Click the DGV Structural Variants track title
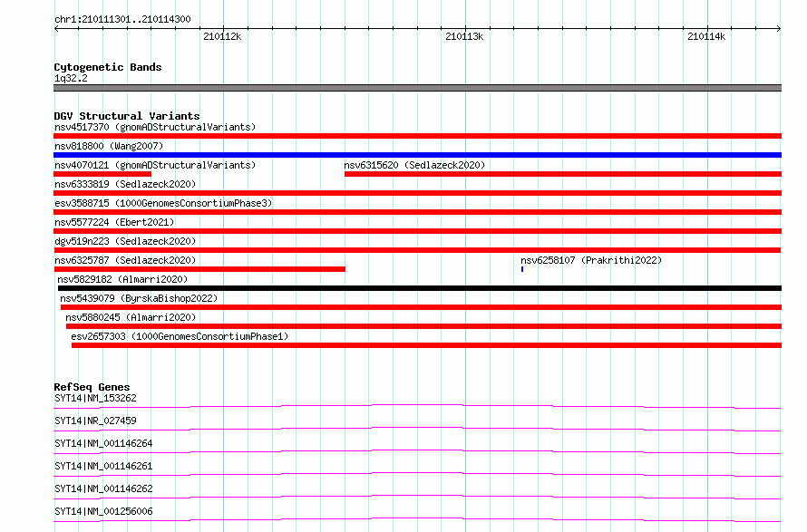The height and width of the screenshot is (532, 807). coord(127,116)
